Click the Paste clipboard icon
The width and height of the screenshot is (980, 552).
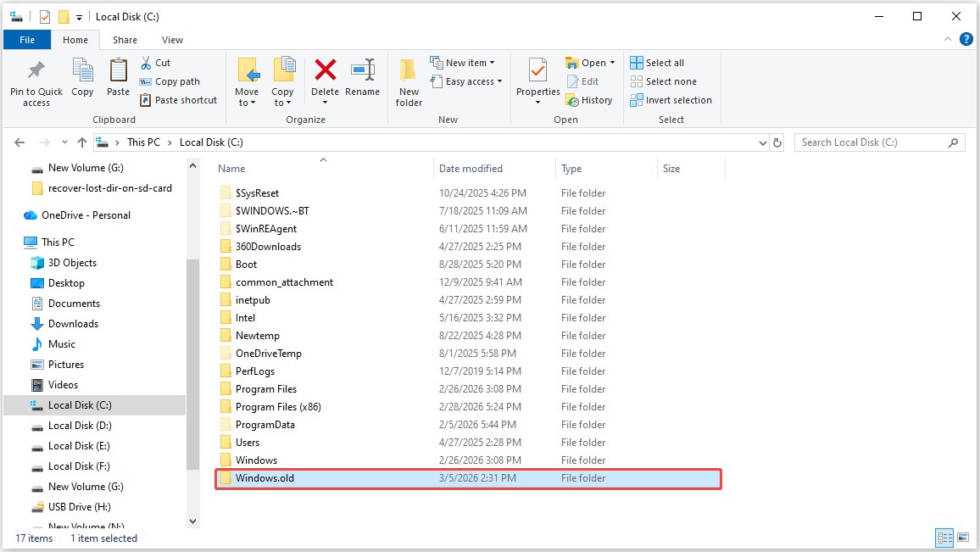(x=118, y=70)
